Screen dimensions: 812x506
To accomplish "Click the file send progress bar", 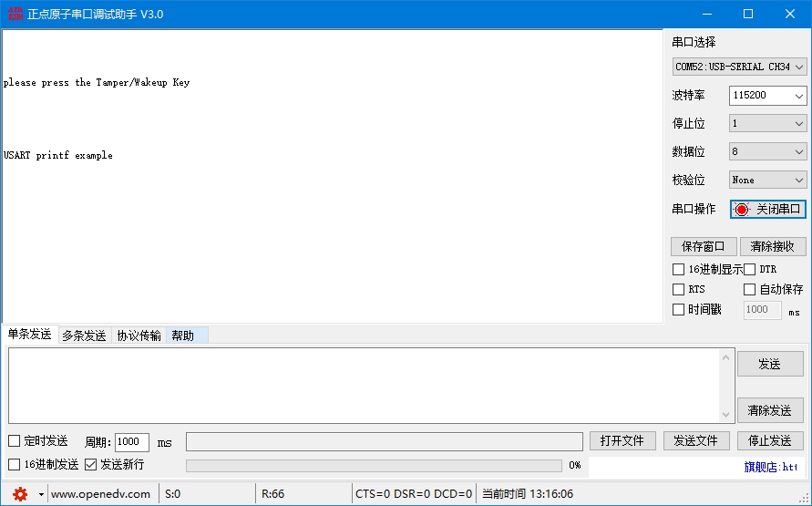I will (x=374, y=465).
